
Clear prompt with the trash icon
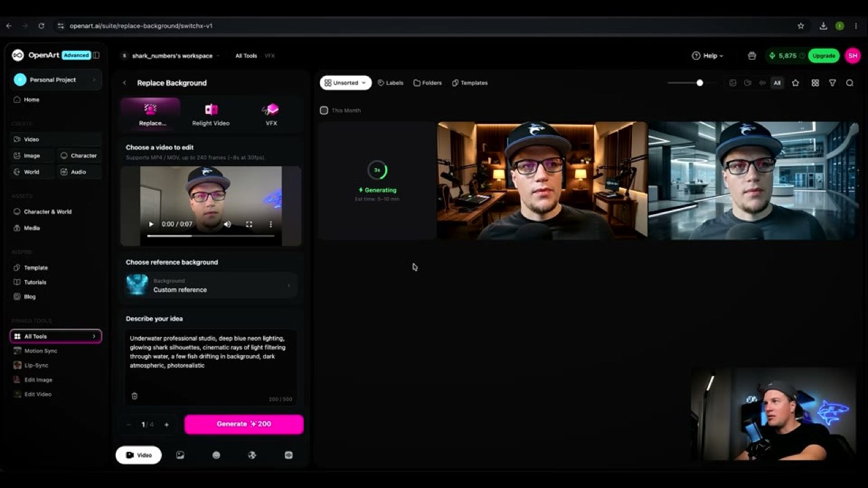point(134,396)
